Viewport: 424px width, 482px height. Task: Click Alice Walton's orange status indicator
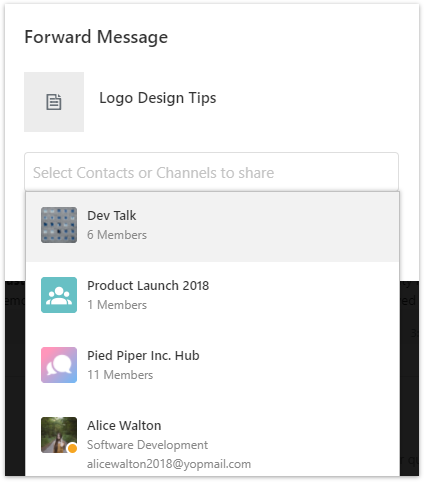[x=72, y=448]
